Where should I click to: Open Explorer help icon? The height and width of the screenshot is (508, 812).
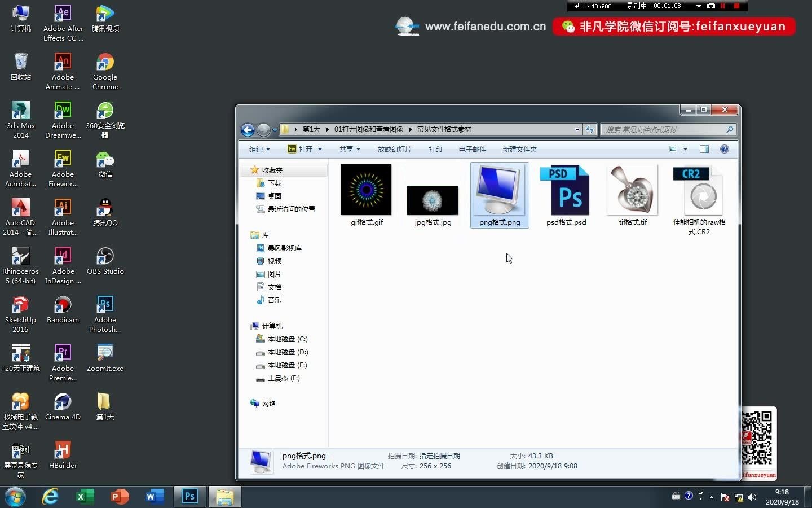point(725,149)
